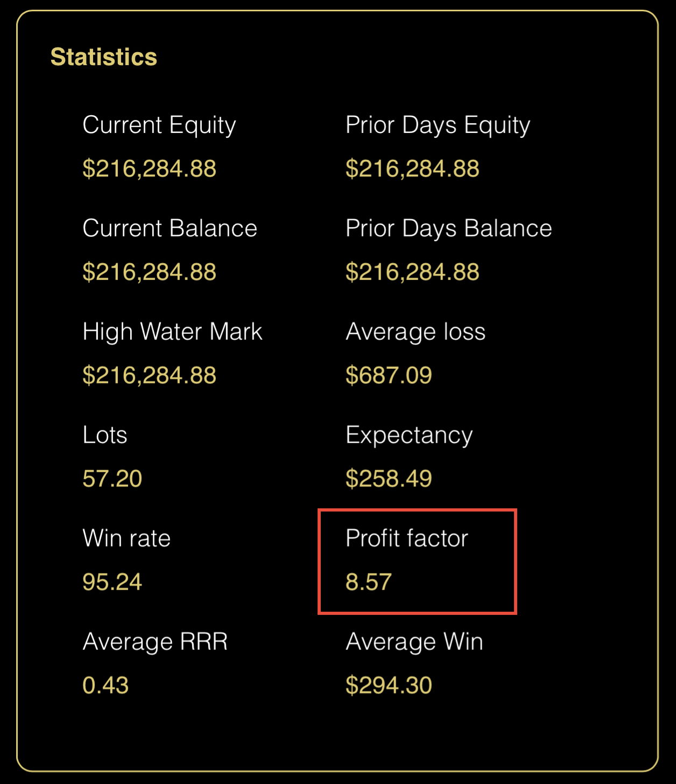
Task: Click the Average loss label
Action: [416, 332]
